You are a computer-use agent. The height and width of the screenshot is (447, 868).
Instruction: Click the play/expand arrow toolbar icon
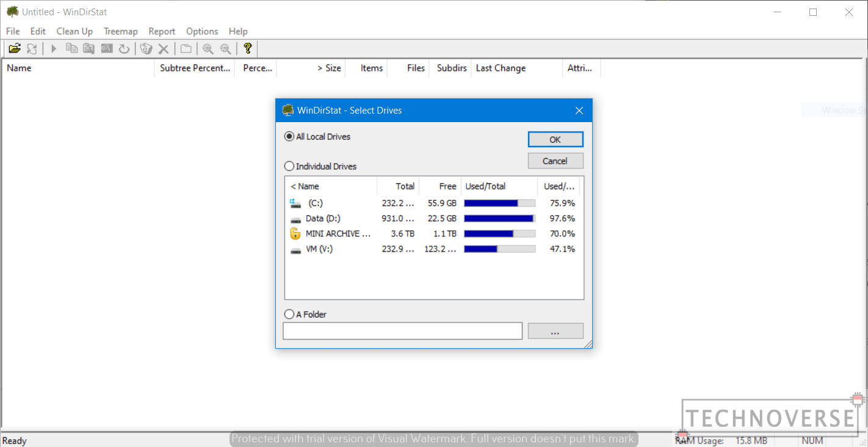coord(54,49)
